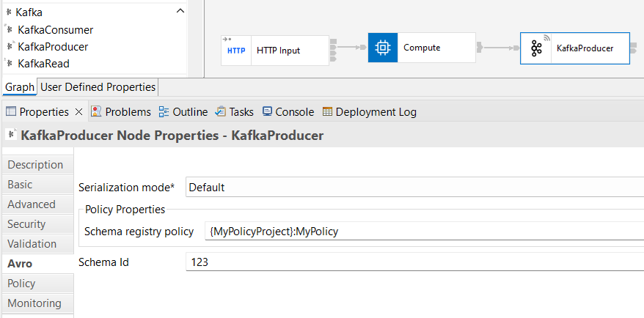Select the Description properties tab

point(38,165)
